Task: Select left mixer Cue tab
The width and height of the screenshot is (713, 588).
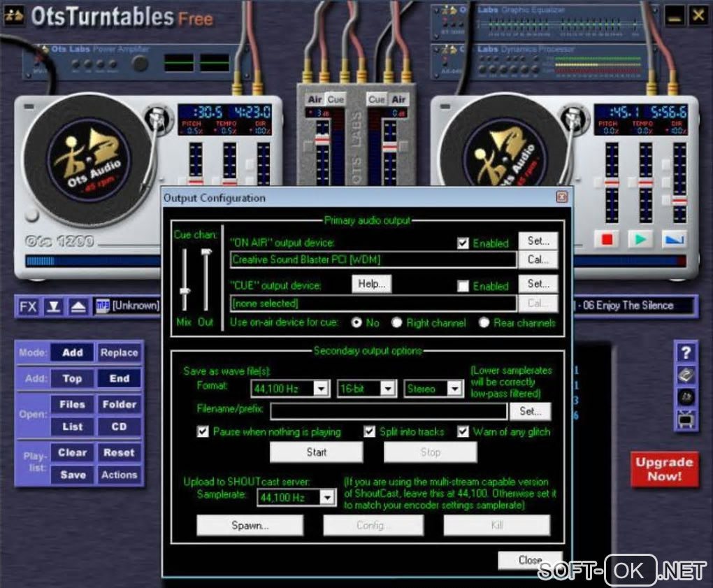Action: tap(336, 99)
